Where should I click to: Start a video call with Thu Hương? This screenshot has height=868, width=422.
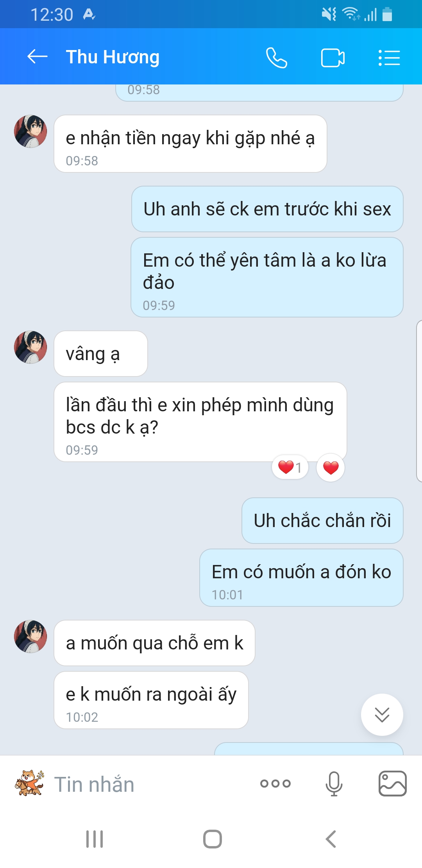333,58
